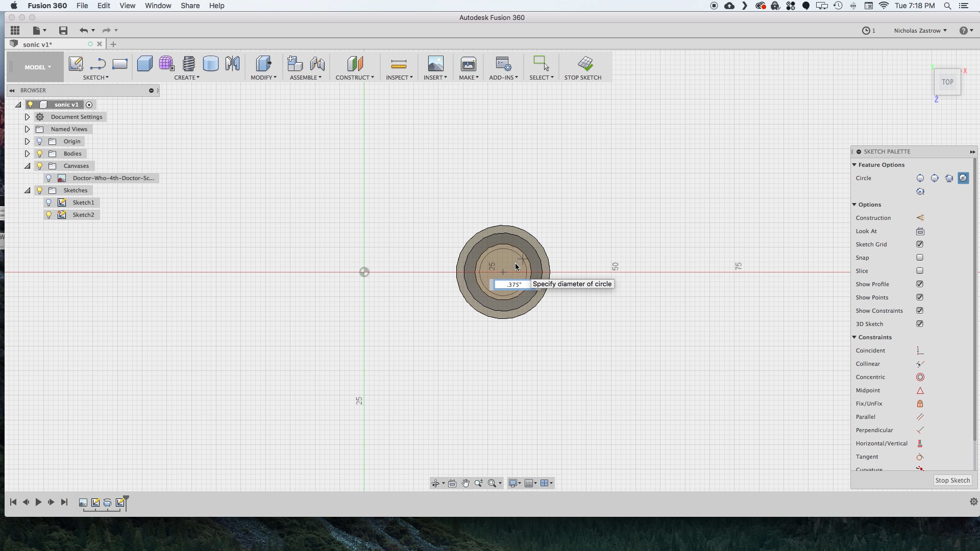980x551 pixels.
Task: Open the SKETCH dropdown menu
Action: pos(95,78)
